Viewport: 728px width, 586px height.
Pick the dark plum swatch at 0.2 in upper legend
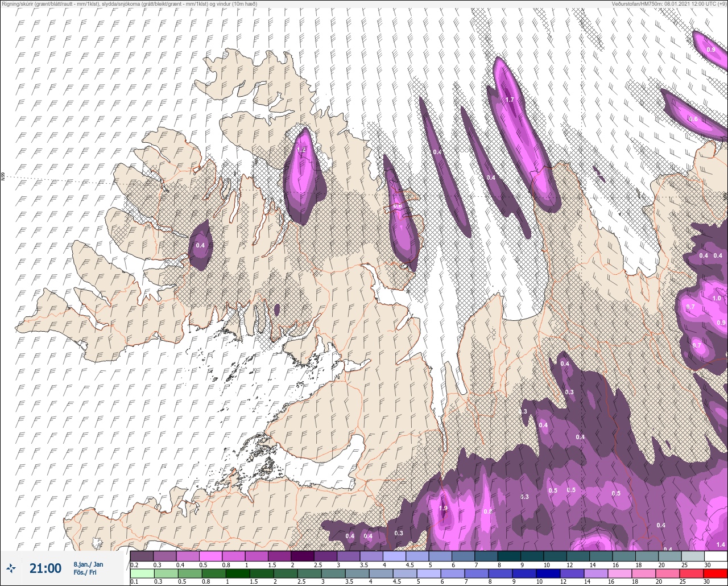[142, 556]
